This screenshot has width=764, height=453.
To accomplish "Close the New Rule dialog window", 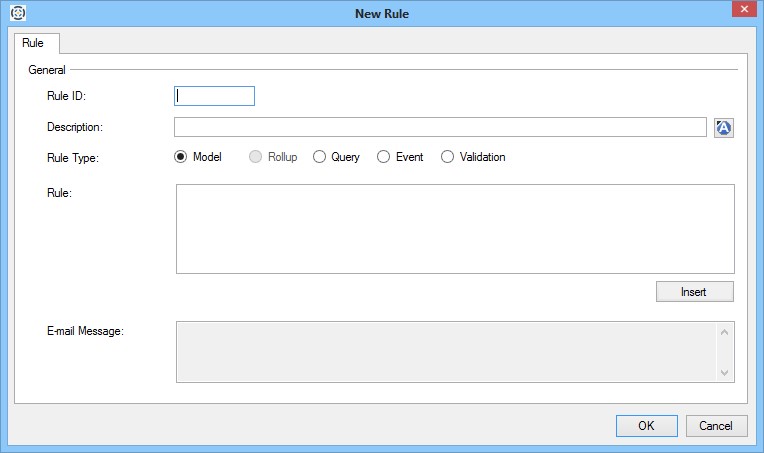I will pos(739,11).
